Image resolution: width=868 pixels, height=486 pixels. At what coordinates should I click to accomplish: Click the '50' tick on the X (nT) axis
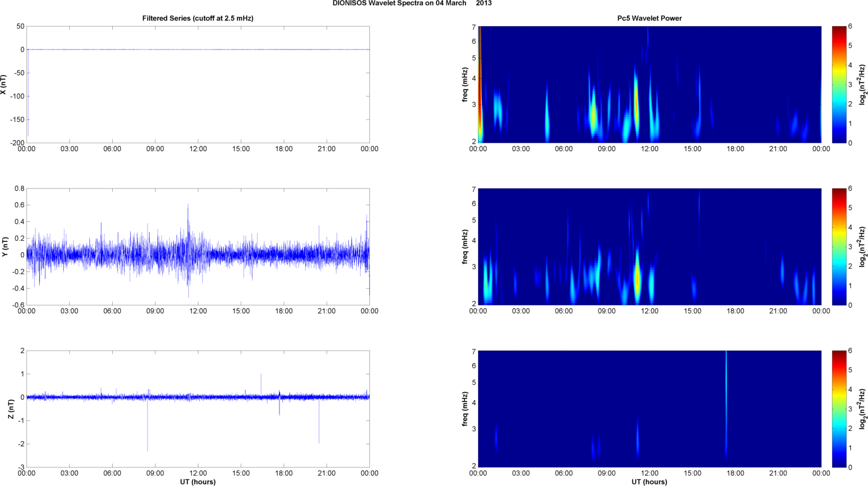pyautogui.click(x=20, y=26)
